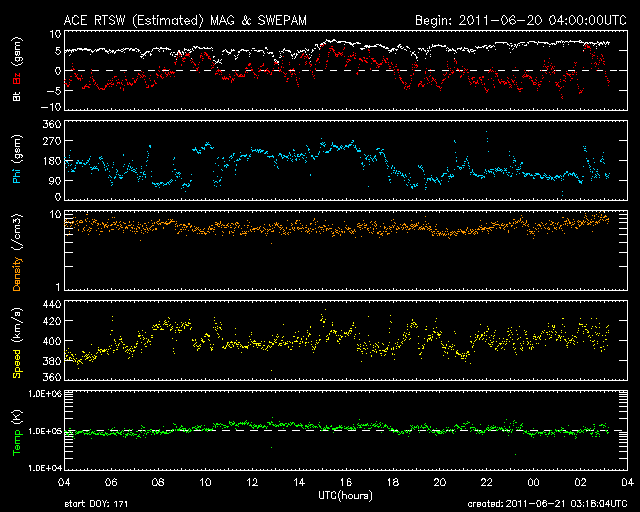Click the orange "Density (/cm3)" axis label
Viewport: 640px width, 512px height.
17,252
